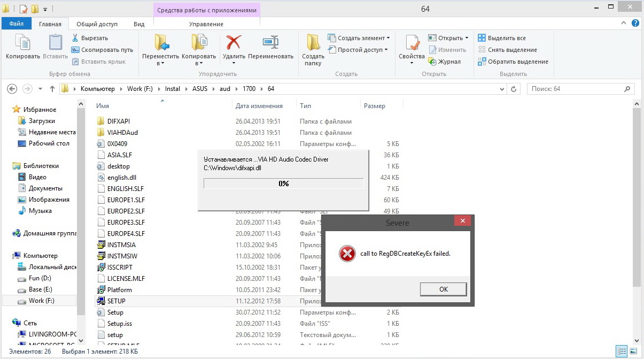Expand Create item (Создать элемент) dropdown

click(388, 38)
